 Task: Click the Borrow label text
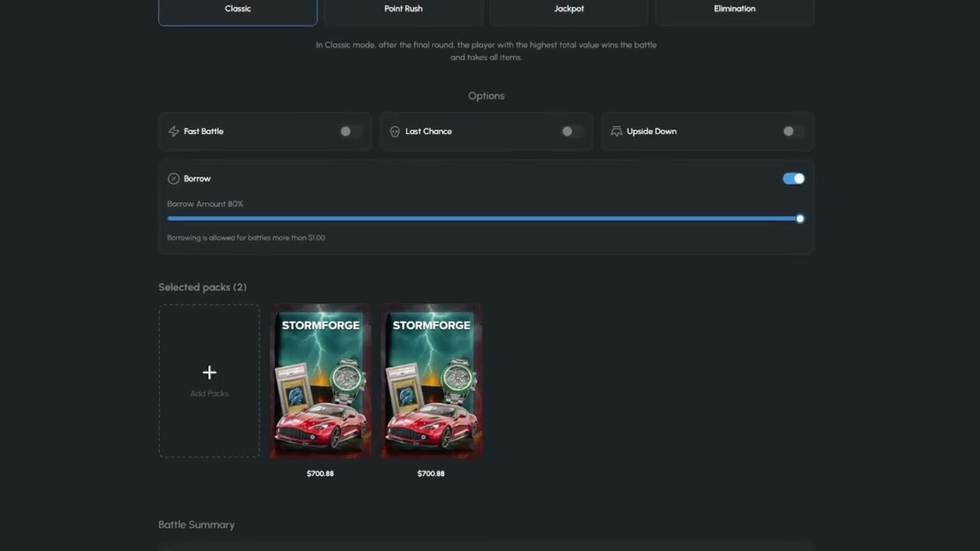[x=197, y=178]
